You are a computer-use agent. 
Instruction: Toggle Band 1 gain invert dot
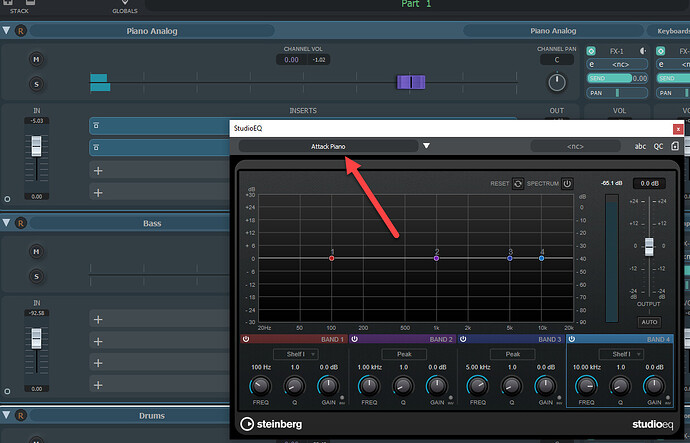tap(342, 398)
